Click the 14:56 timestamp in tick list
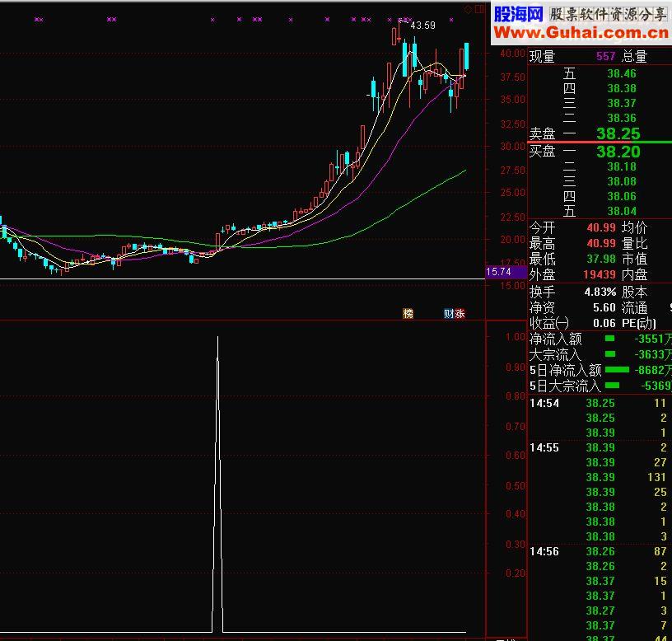The width and height of the screenshot is (672, 641). coord(544,551)
